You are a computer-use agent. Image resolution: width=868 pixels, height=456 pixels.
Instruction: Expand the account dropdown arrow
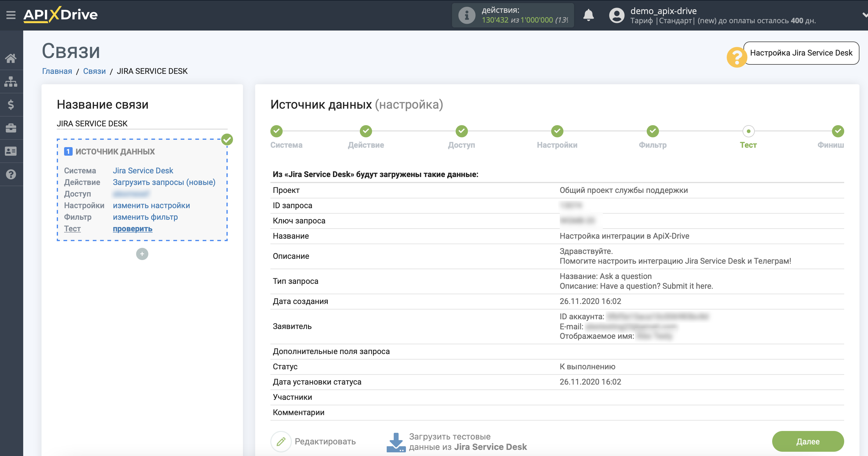point(864,15)
